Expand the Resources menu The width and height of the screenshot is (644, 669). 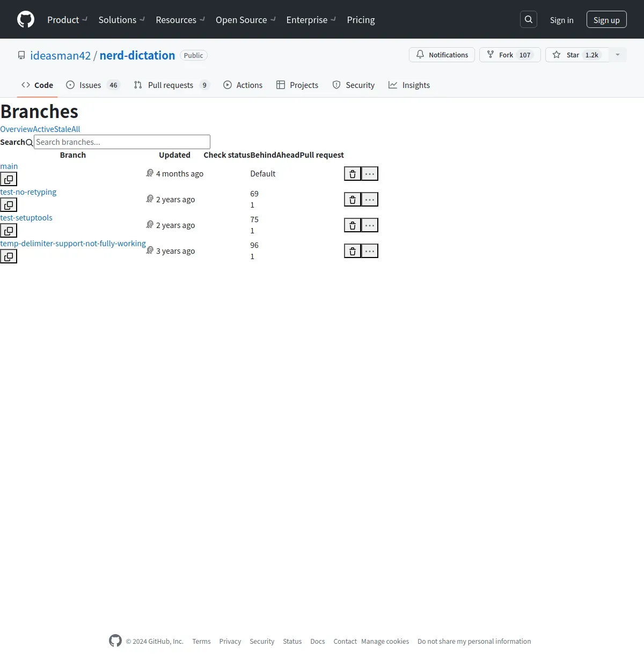(x=180, y=20)
